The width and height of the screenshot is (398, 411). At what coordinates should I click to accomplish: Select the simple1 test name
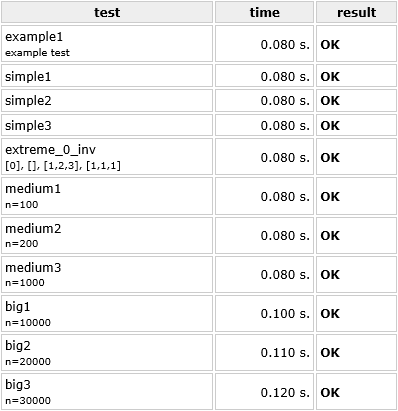pos(28,77)
